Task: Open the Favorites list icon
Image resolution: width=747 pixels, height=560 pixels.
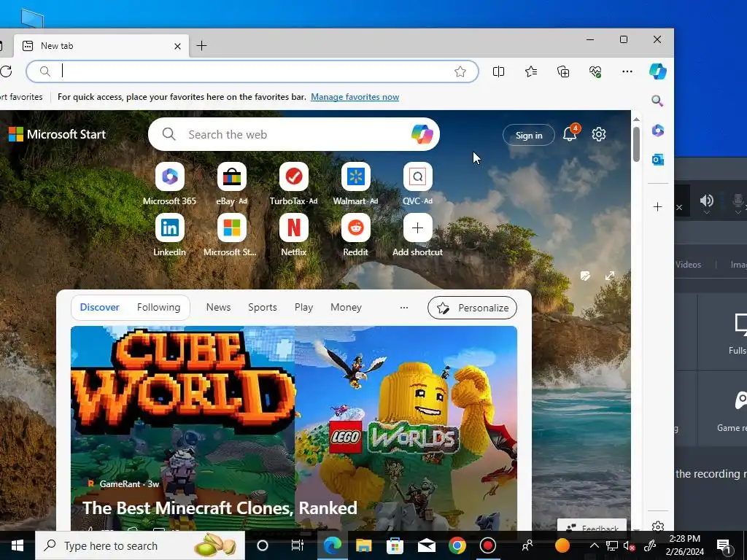Action: [531, 71]
